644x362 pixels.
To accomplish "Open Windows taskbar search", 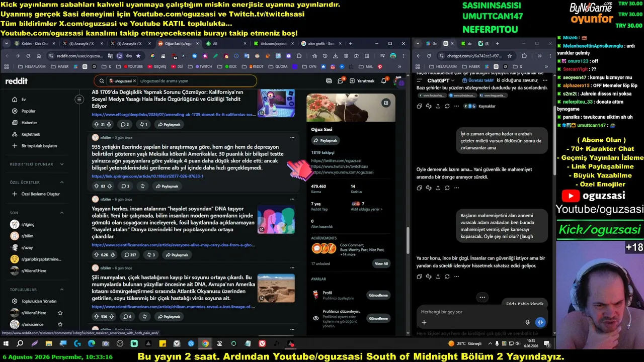I will click(20, 344).
